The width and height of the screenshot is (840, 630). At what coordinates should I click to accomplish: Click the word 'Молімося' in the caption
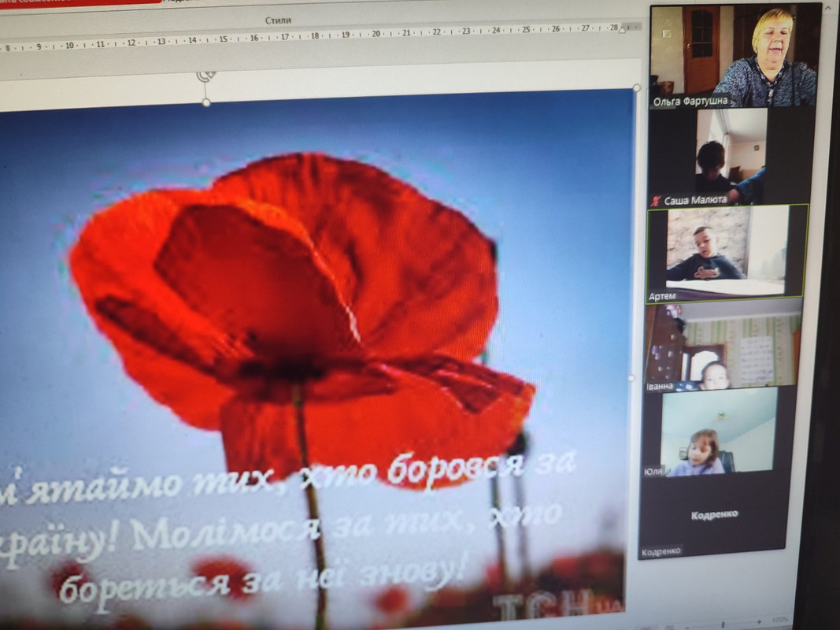[225, 534]
